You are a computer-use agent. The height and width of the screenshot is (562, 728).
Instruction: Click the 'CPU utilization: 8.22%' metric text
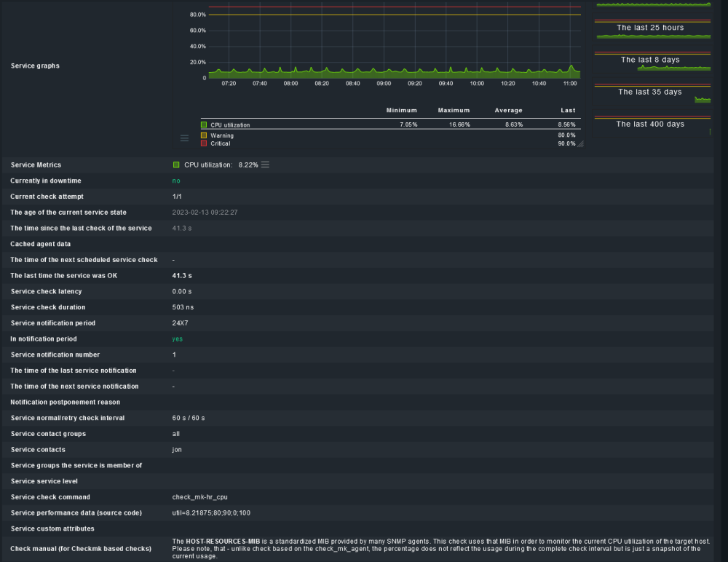[221, 165]
